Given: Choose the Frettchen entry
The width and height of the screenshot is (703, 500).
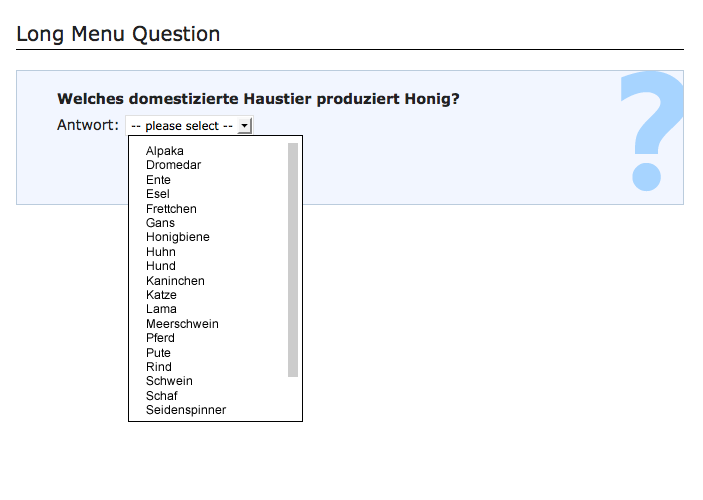Looking at the screenshot, I should coord(171,209).
